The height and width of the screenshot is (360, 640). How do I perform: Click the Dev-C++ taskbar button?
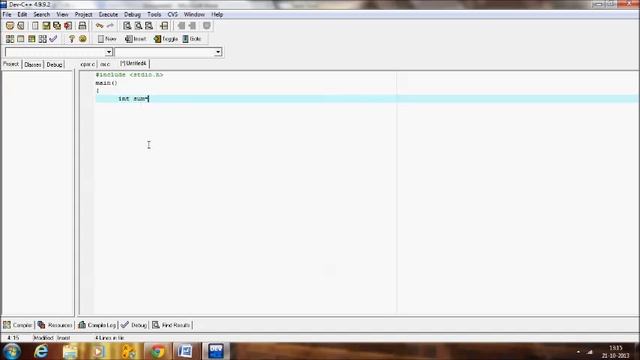click(x=216, y=351)
